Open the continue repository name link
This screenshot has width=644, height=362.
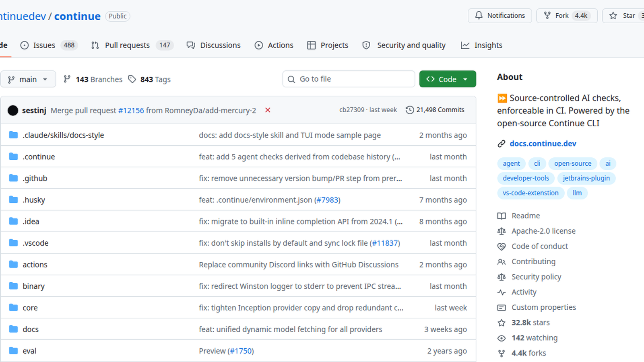click(77, 16)
